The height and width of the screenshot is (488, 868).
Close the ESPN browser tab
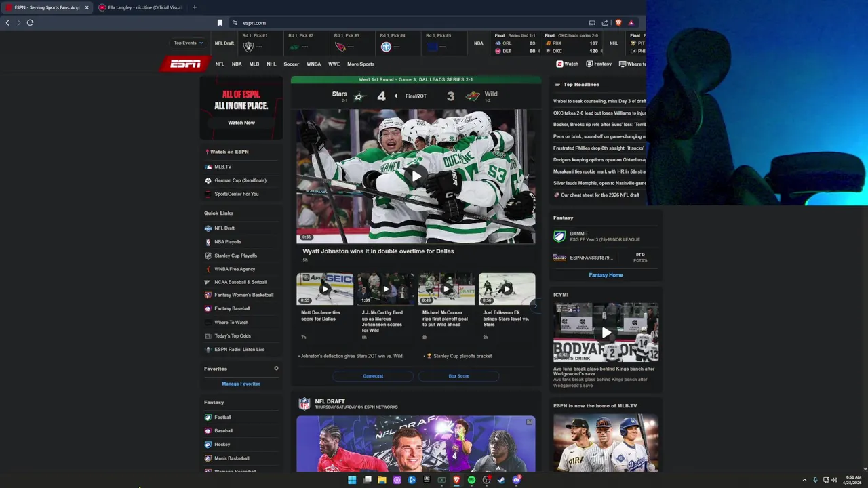[x=87, y=7]
